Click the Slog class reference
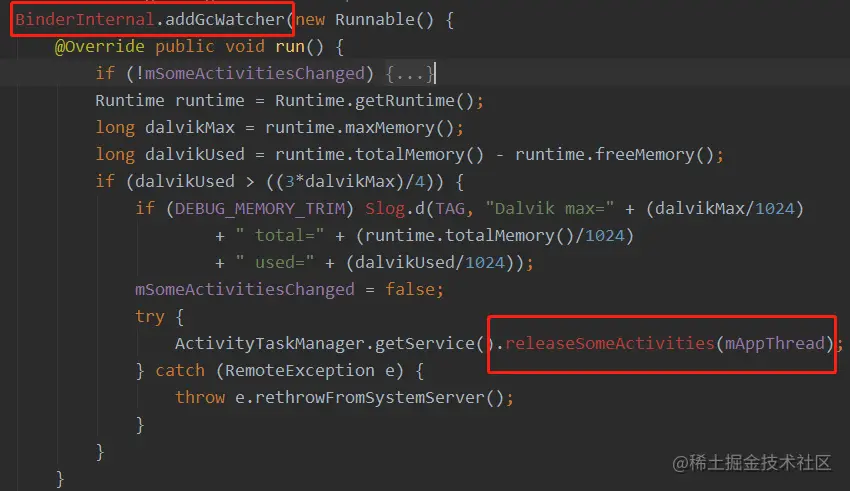The image size is (850, 491). coord(385,209)
